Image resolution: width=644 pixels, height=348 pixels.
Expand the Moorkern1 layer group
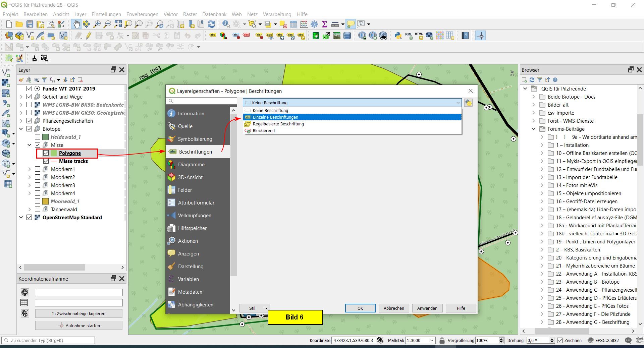pyautogui.click(x=30, y=169)
